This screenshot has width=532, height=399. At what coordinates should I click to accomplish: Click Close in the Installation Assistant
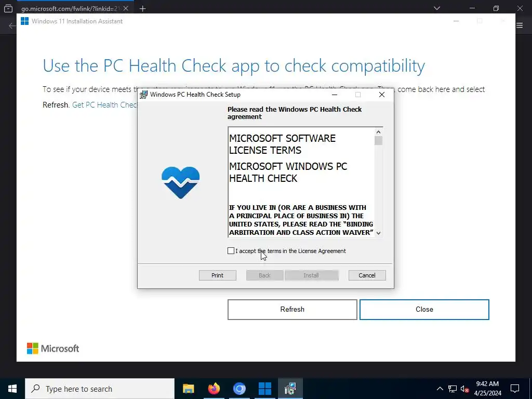coord(424,310)
